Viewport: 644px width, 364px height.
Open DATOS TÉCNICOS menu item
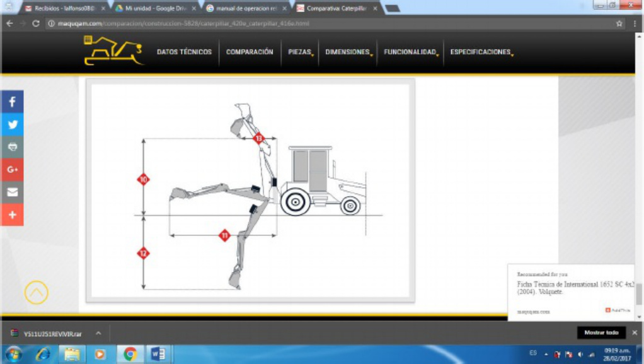click(x=185, y=52)
